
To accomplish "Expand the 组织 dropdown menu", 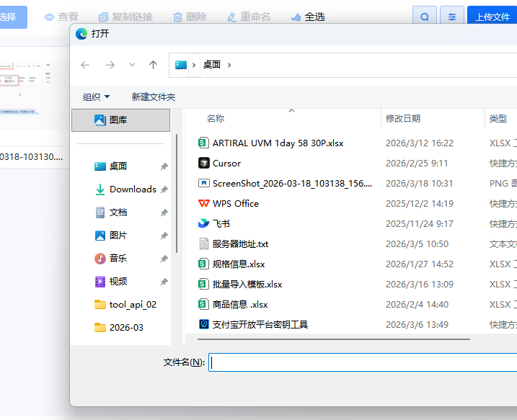I will (97, 97).
